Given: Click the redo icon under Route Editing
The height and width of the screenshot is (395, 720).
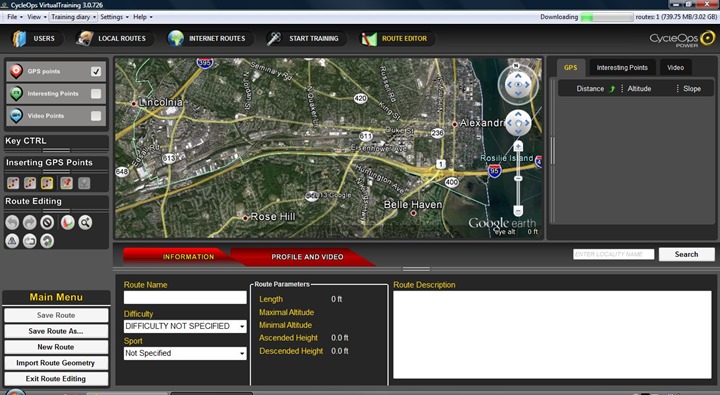Looking at the screenshot, I should 30,223.
